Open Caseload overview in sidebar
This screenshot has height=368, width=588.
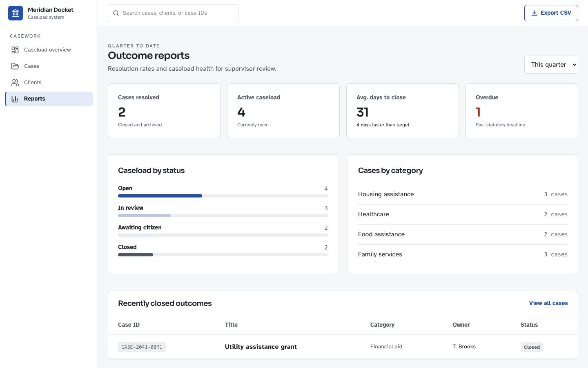(x=49, y=50)
